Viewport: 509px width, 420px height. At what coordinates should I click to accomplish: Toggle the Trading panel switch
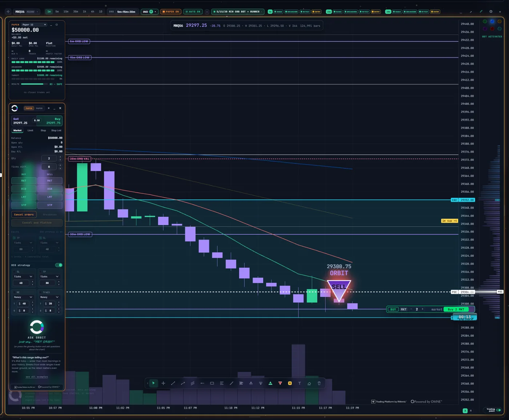[498, 410]
